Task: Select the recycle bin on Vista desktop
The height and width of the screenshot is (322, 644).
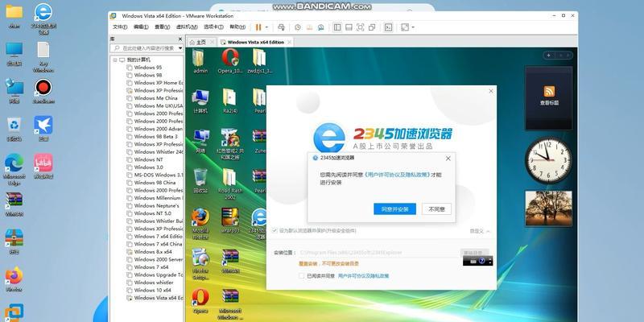Action: pyautogui.click(x=200, y=180)
